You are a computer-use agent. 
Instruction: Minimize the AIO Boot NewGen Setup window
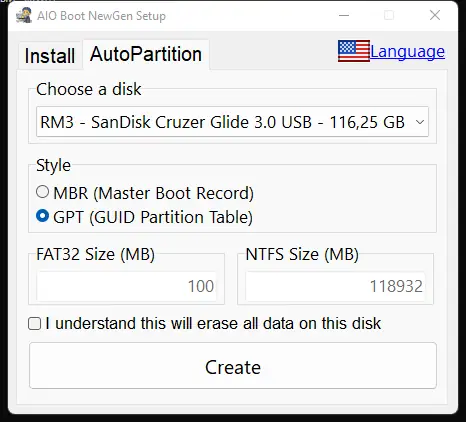click(x=344, y=15)
